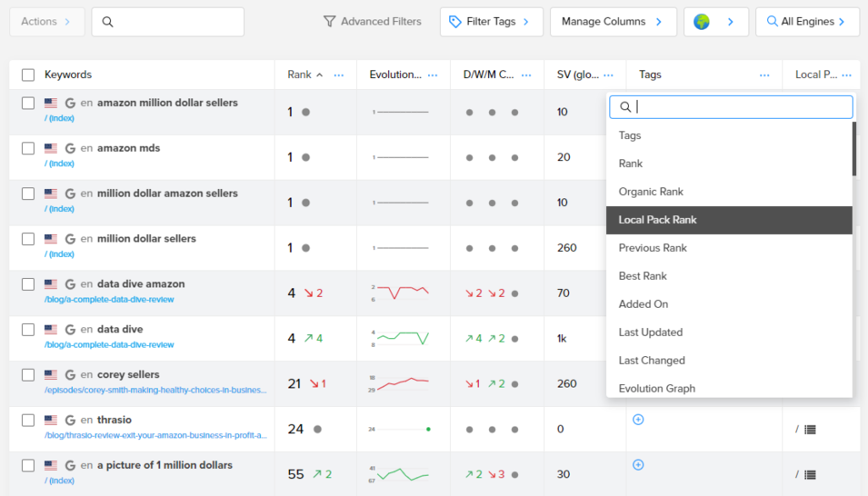This screenshot has height=496, width=868.
Task: Toggle the select-all Keywords checkbox
Action: [28, 75]
